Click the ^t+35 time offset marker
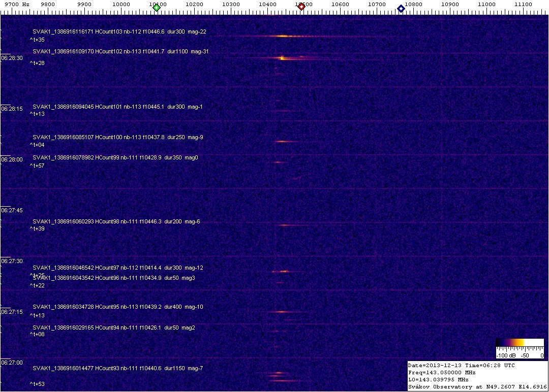Screen dimensions: 549x392 click(x=37, y=40)
